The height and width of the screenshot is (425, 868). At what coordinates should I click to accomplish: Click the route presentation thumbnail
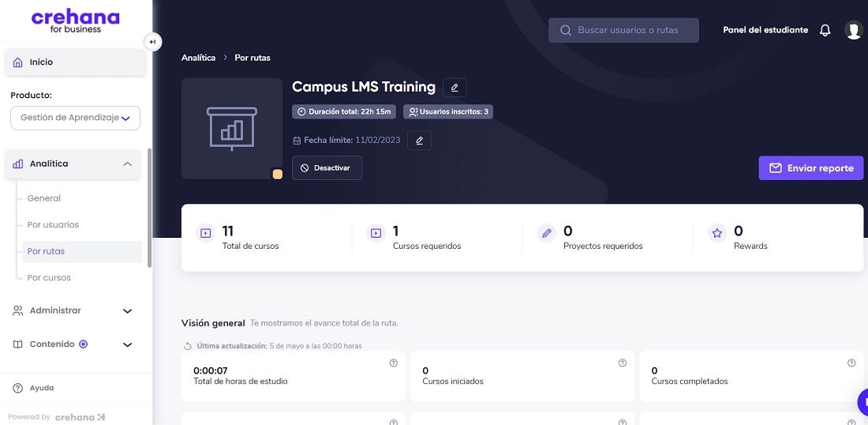(x=232, y=129)
